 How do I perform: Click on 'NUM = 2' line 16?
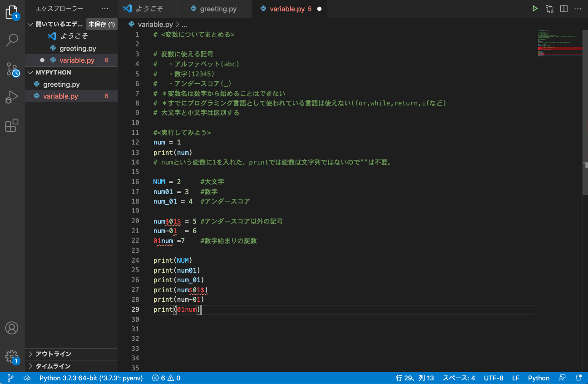167,182
